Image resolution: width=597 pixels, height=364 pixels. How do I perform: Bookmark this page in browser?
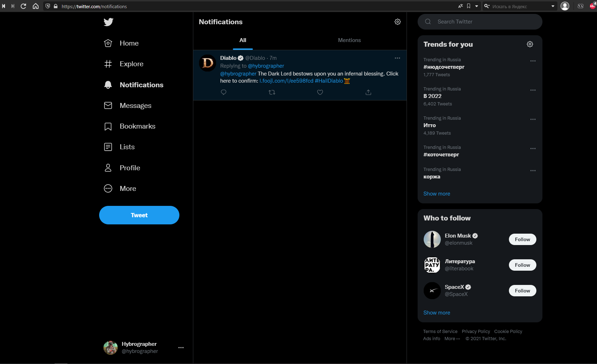[469, 6]
